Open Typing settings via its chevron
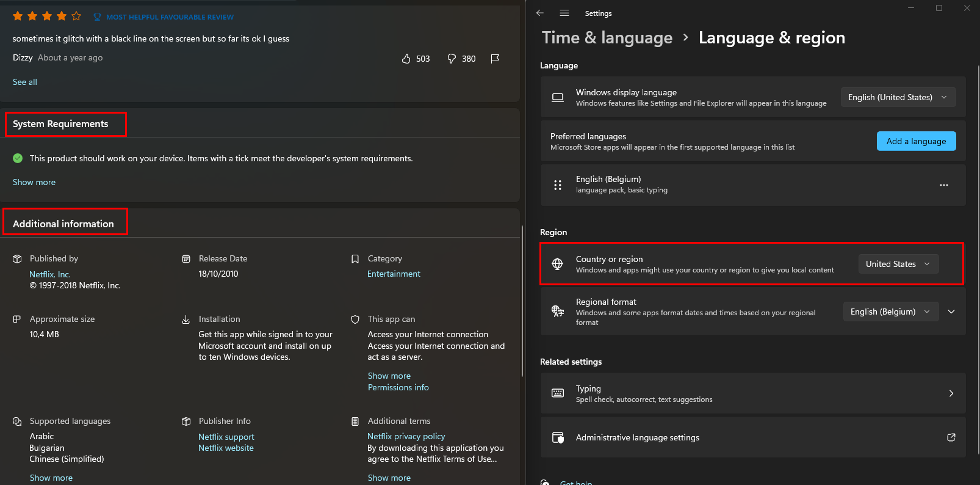The height and width of the screenshot is (485, 980). pos(951,393)
